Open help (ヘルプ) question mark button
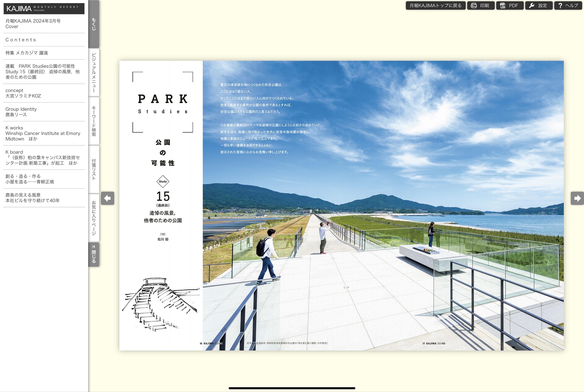 568,6
